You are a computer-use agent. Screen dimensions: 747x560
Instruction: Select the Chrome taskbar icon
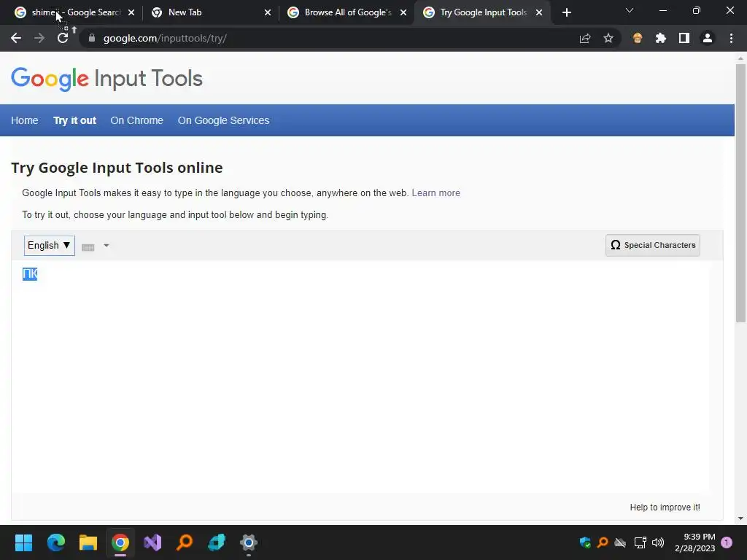tap(120, 542)
